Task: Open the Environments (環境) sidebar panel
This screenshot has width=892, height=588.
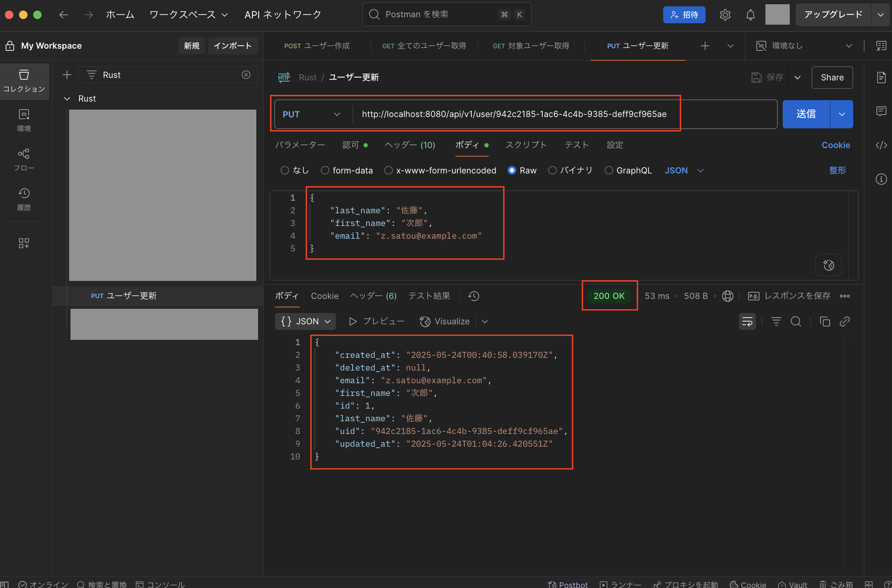Action: click(24, 120)
